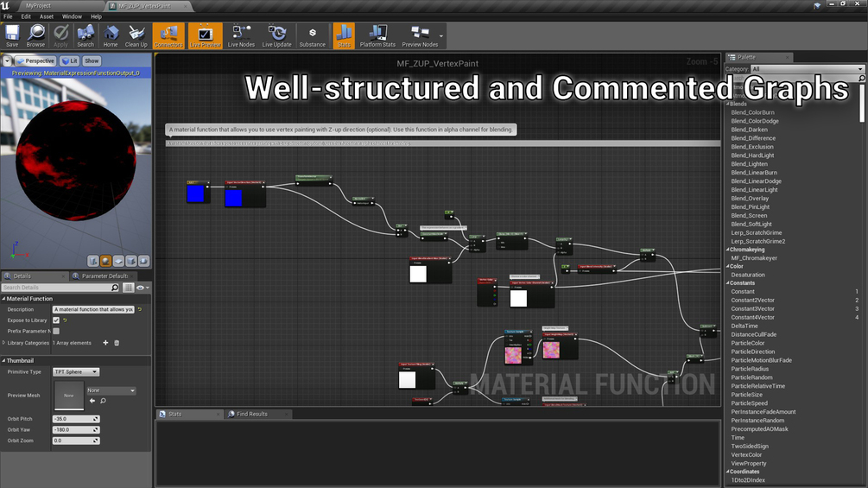868x488 pixels.
Task: Use selected asset arrow for Preview Mesh
Action: 92,401
